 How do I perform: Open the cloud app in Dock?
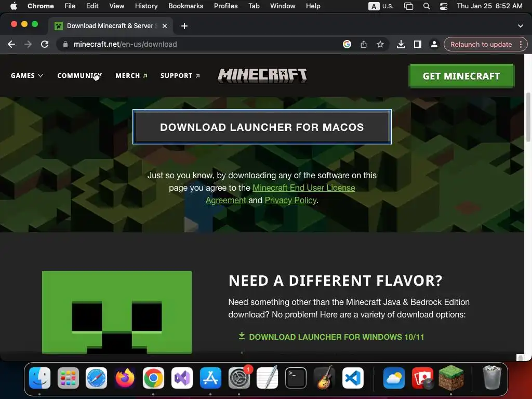point(394,378)
